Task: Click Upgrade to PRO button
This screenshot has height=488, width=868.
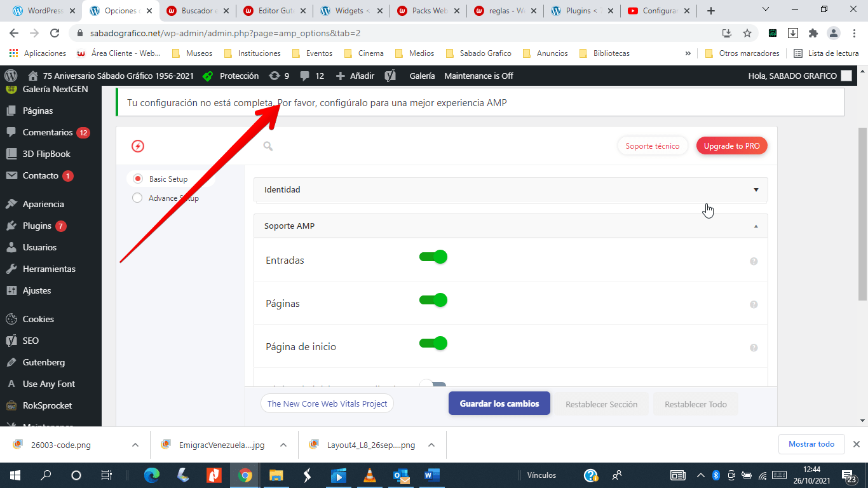Action: [732, 146]
